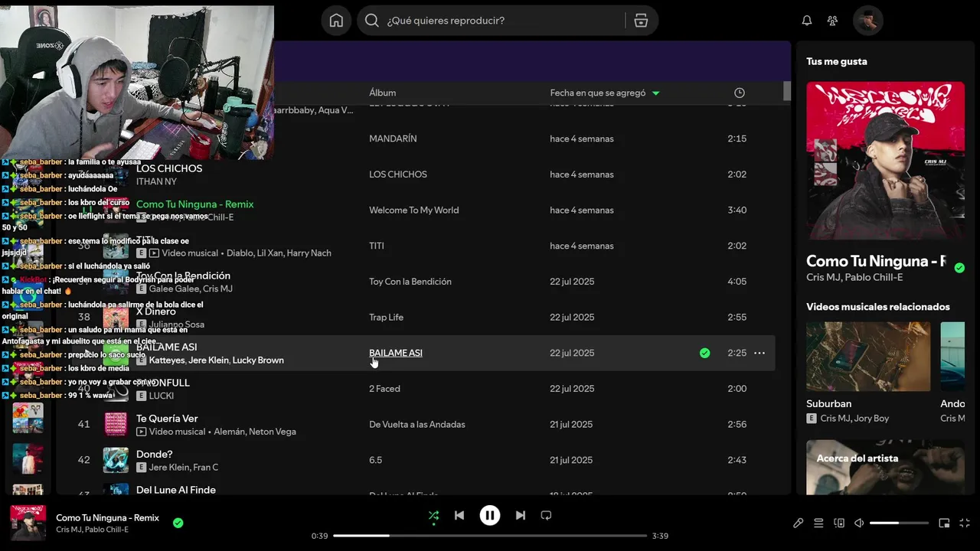Open Suburban related music video thumbnail
Image resolution: width=980 pixels, height=551 pixels.
click(x=868, y=357)
